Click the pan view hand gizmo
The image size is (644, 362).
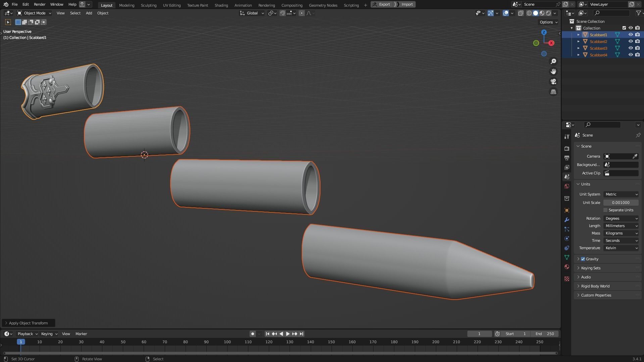[553, 71]
